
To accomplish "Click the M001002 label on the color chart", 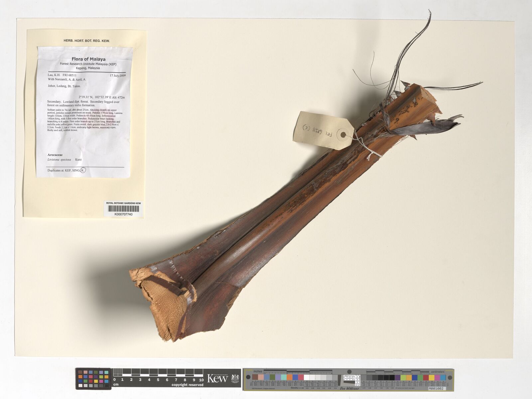I will tap(437, 388).
